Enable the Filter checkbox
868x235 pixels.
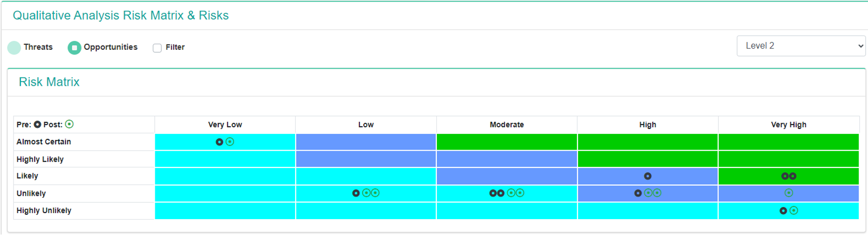157,48
